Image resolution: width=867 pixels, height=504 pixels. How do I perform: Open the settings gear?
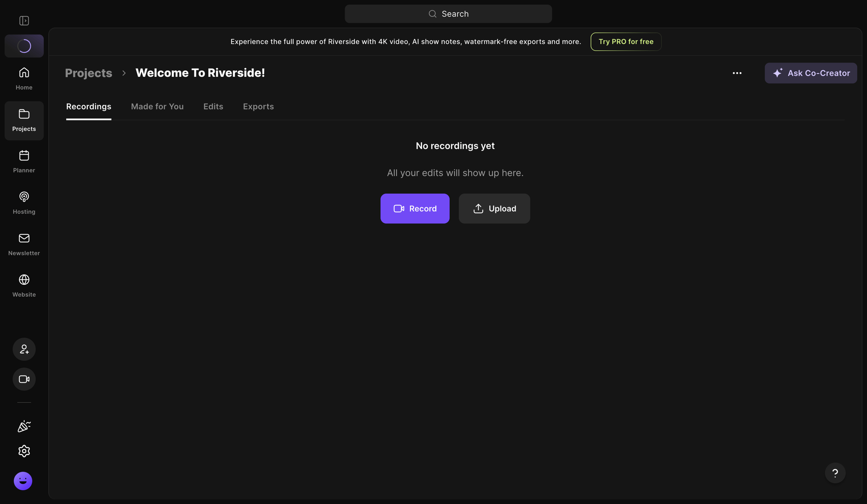pyautogui.click(x=24, y=451)
